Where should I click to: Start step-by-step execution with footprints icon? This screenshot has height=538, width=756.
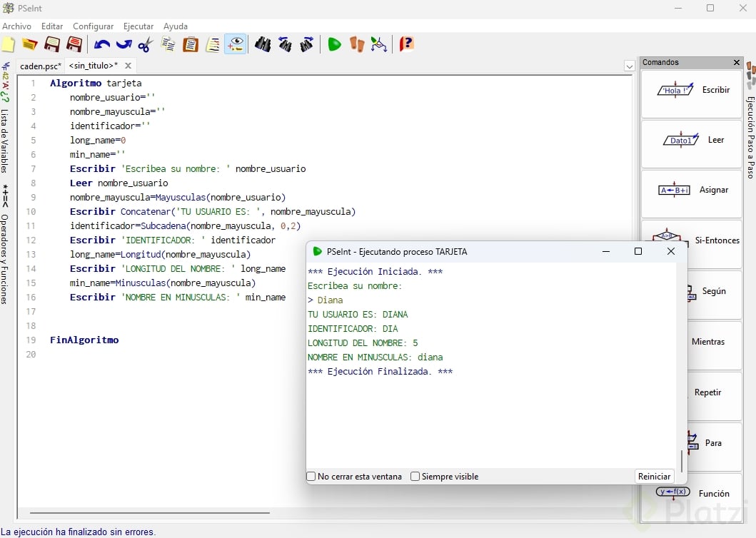(x=357, y=45)
